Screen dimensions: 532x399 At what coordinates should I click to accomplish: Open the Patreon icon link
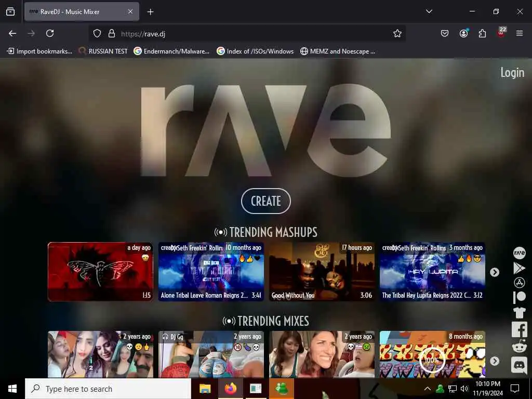(519, 297)
